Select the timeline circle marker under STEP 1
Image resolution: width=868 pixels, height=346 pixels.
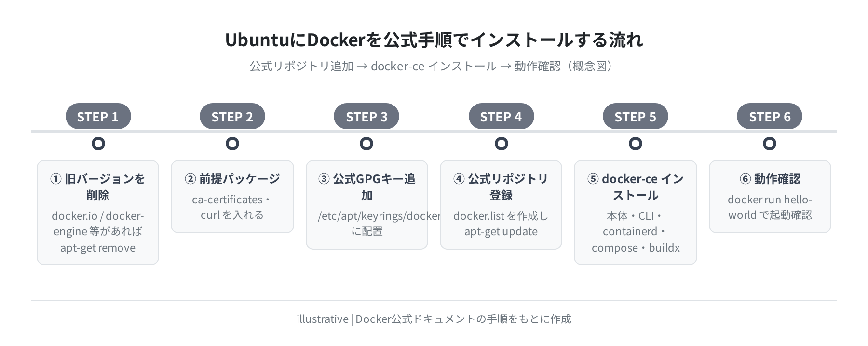[98, 144]
